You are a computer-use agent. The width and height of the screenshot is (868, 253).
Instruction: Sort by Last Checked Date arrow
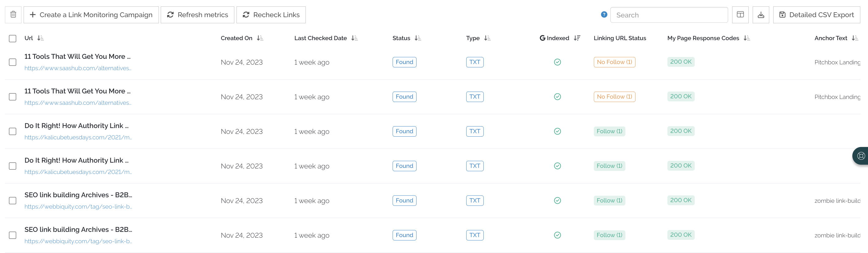point(354,38)
